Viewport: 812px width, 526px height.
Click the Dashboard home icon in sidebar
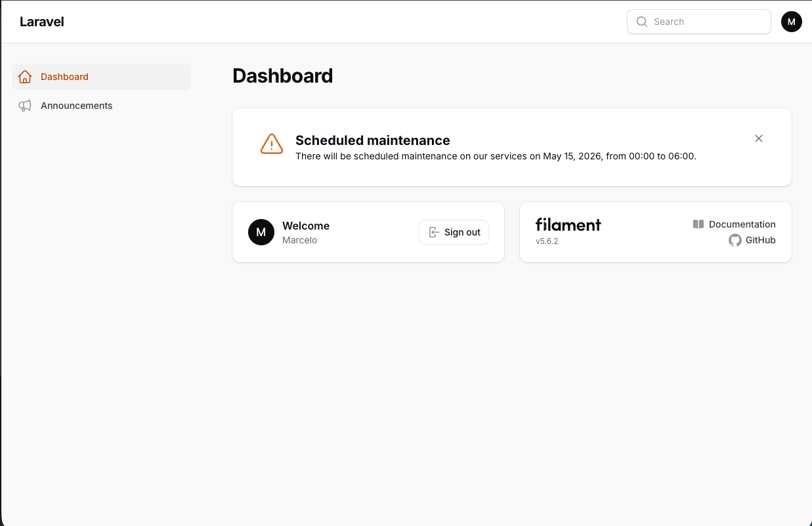(25, 77)
